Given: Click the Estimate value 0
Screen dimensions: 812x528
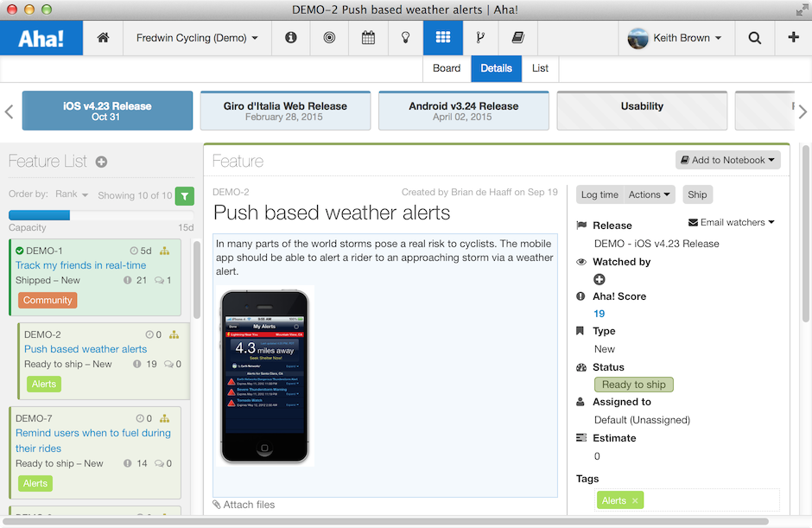Looking at the screenshot, I should click(x=597, y=456).
